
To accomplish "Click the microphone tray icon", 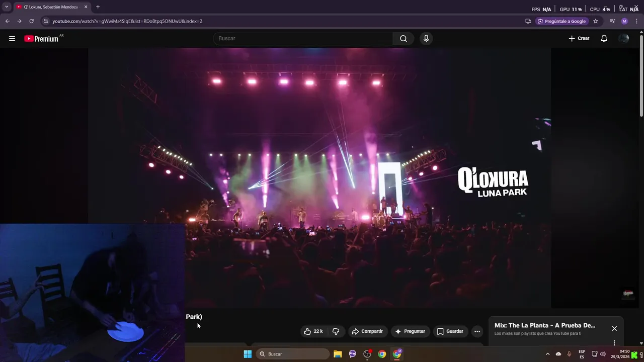I will click(569, 354).
